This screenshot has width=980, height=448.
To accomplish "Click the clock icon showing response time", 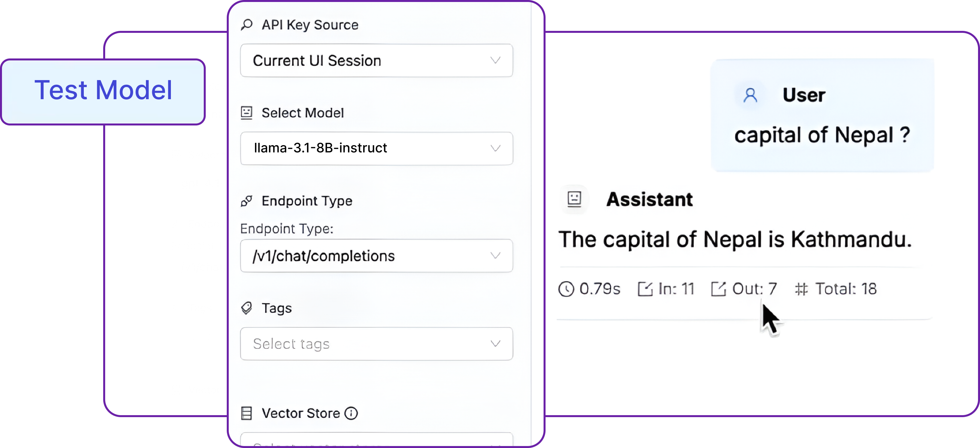I will click(567, 289).
